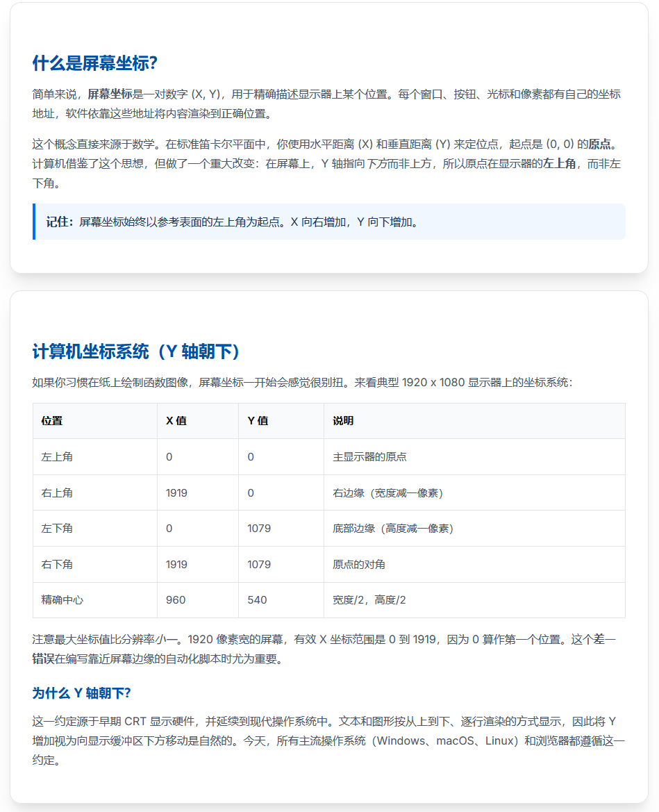Click the sentence starting 如果你习惯在纸上
Image resolution: width=659 pixels, height=812 pixels.
(302, 382)
